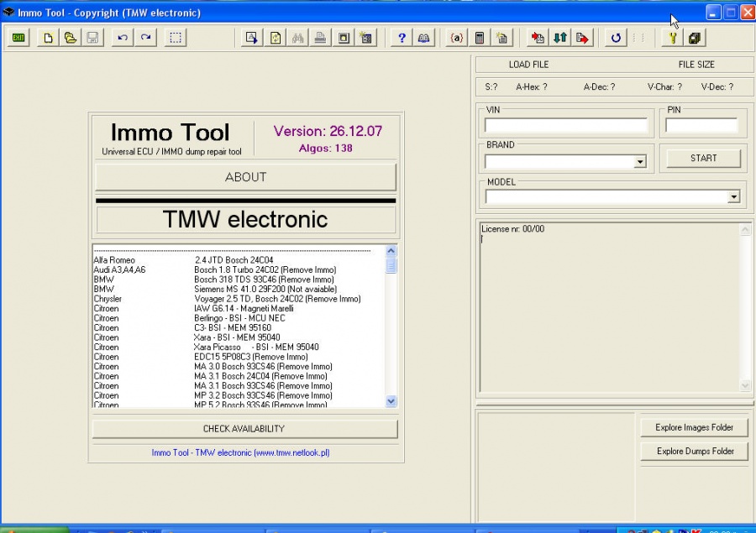The width and height of the screenshot is (756, 533).
Task: Click the letter-A box with blue arrow icon
Action: tap(252, 38)
